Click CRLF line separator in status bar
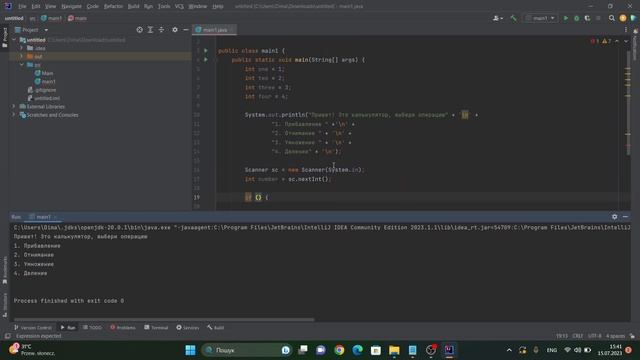 pyautogui.click(x=578, y=336)
